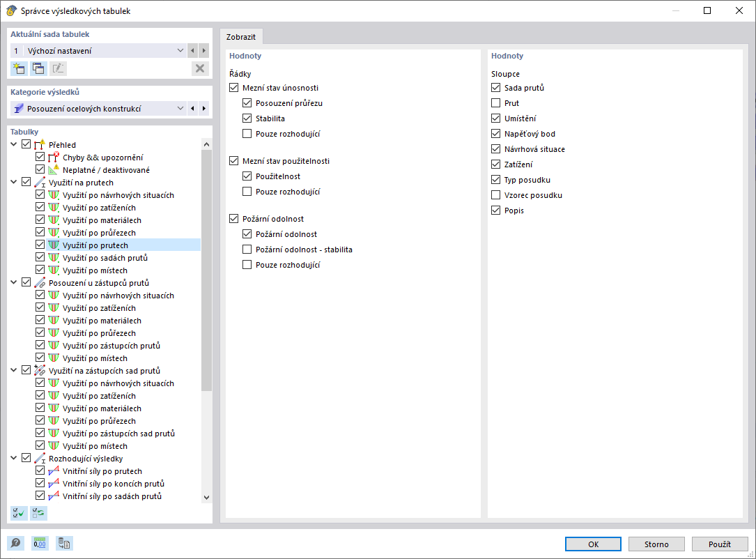Toggle the Použitelnost checkbox

click(247, 176)
